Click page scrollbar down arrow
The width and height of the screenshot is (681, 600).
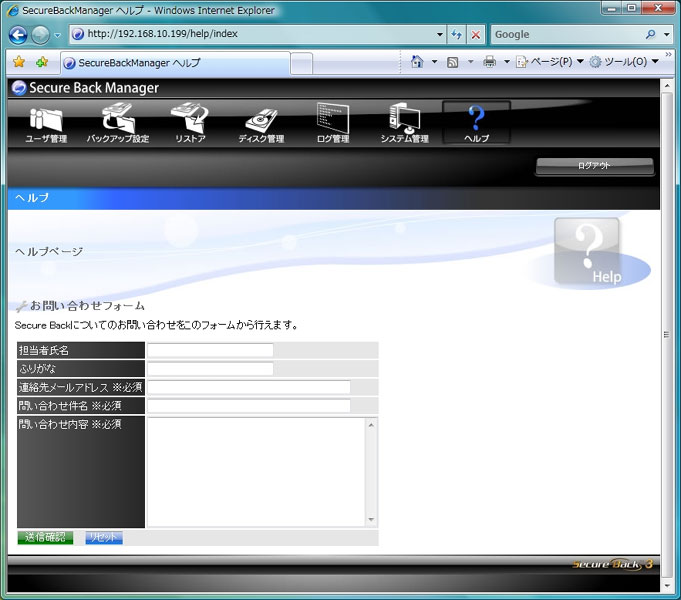coord(667,586)
